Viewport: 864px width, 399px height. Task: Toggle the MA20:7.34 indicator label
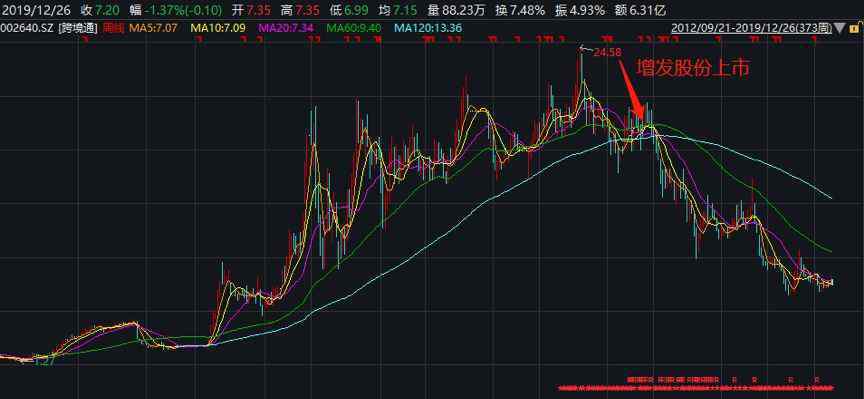(x=286, y=28)
